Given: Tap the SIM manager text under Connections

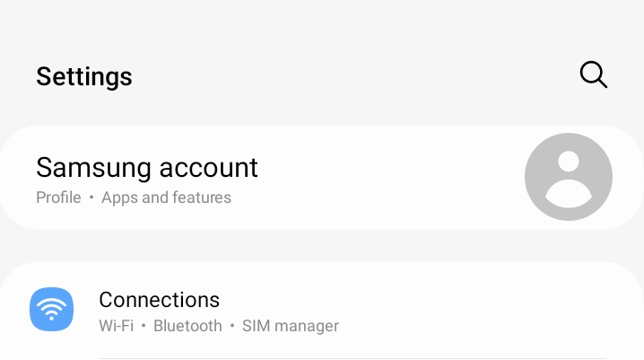Looking at the screenshot, I should click(291, 326).
